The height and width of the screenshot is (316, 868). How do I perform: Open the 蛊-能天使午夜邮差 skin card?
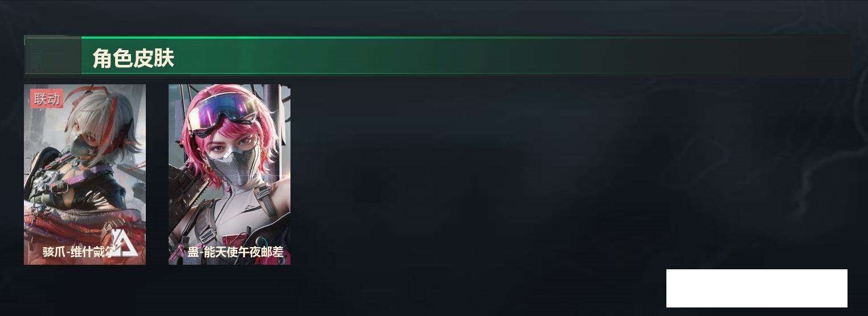230,174
